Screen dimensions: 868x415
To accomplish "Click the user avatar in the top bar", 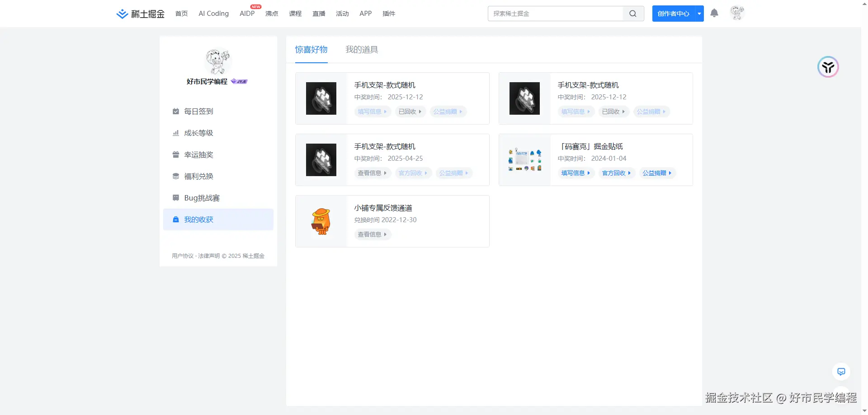I will pyautogui.click(x=737, y=13).
